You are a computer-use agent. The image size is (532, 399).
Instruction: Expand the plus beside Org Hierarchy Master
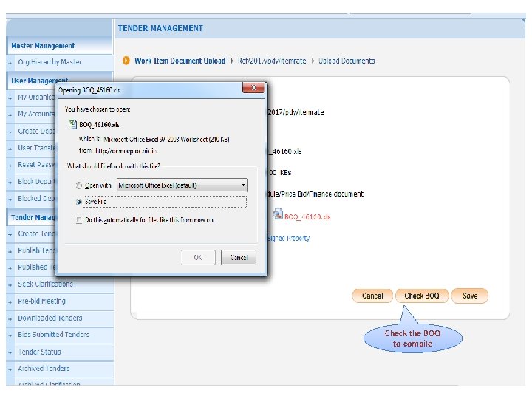pyautogui.click(x=10, y=63)
